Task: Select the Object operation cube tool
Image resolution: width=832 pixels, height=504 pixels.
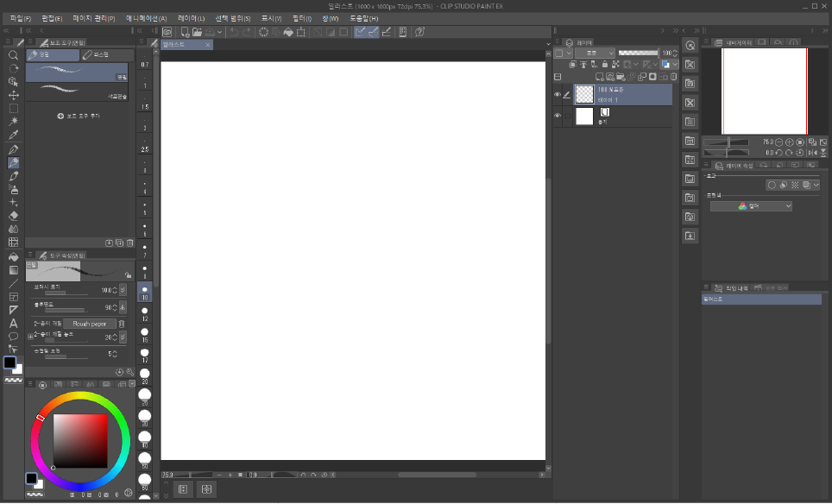Action: (13, 82)
